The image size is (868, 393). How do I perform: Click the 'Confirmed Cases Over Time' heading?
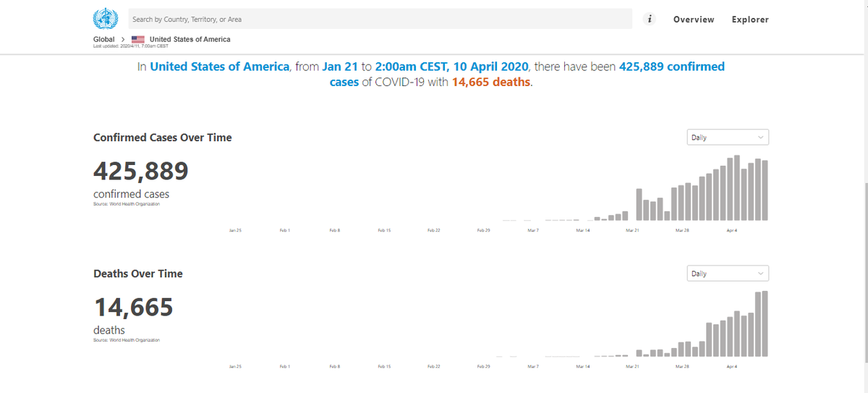(163, 138)
